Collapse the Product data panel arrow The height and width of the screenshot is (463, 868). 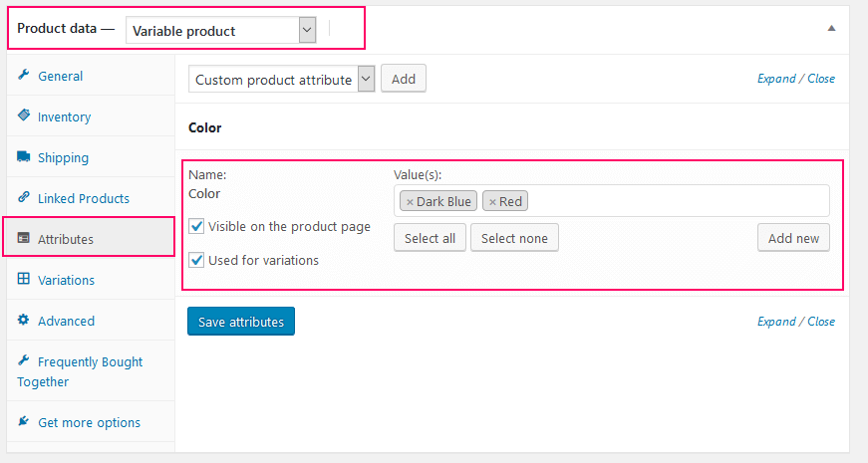point(831,29)
